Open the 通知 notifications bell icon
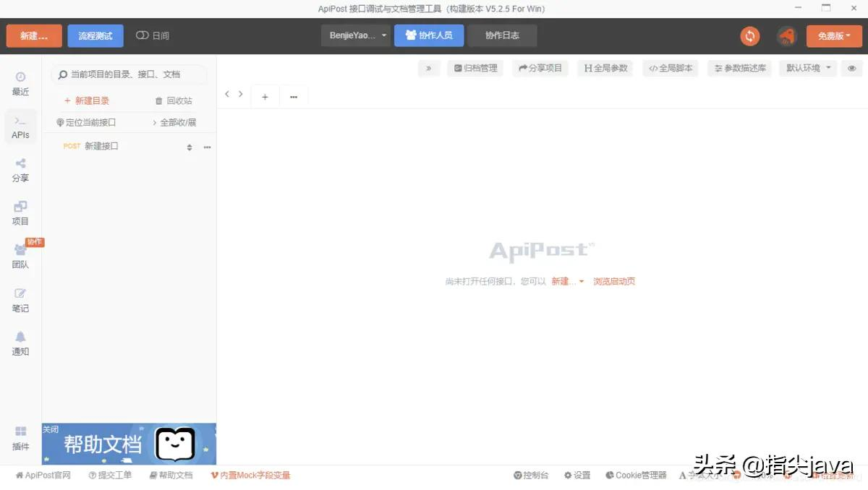This screenshot has height=490, width=868. pos(20,344)
